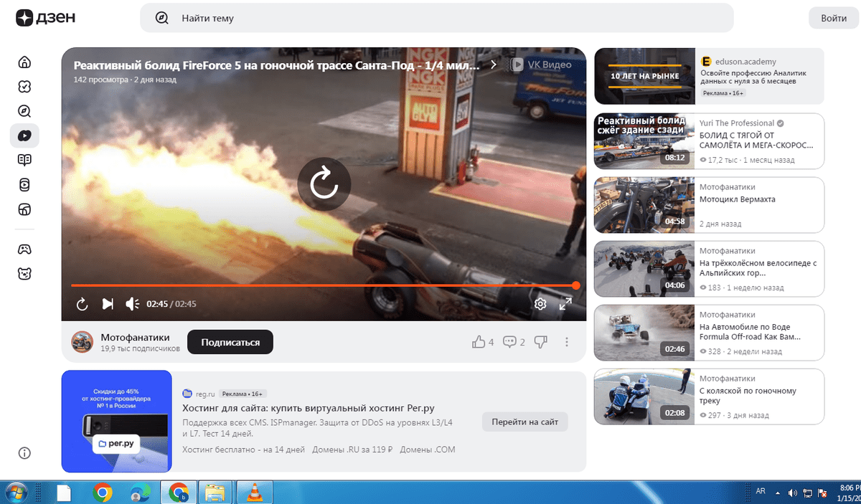
Task: Launch VLC media player from the taskbar
Action: [254, 493]
